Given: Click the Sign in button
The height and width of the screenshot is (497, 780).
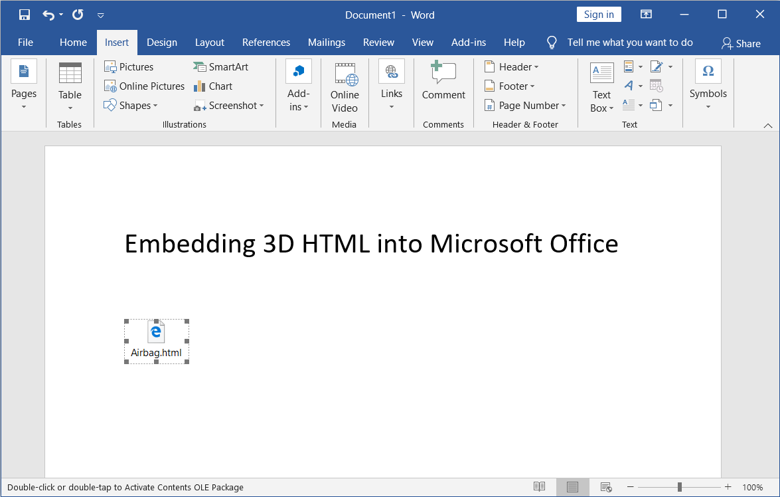Looking at the screenshot, I should point(599,14).
